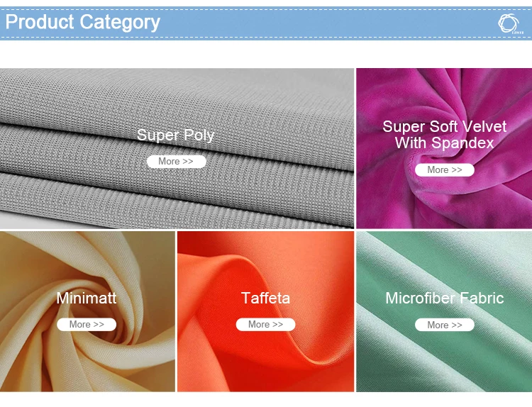
Task: Open More under Super Poly
Action: (x=176, y=162)
